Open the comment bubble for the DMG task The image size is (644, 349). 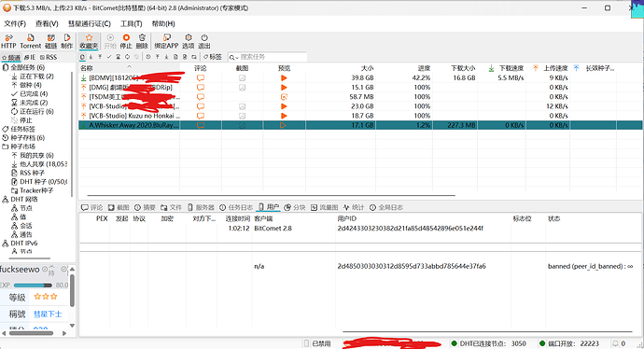click(201, 88)
